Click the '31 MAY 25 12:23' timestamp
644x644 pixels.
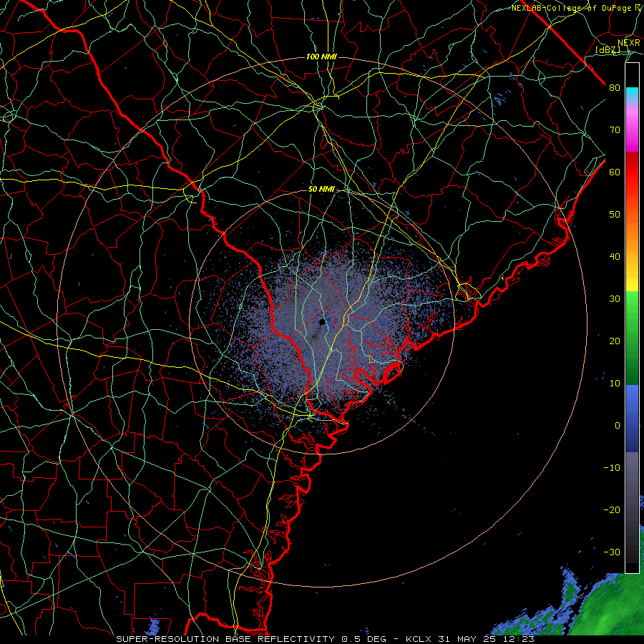point(488,639)
